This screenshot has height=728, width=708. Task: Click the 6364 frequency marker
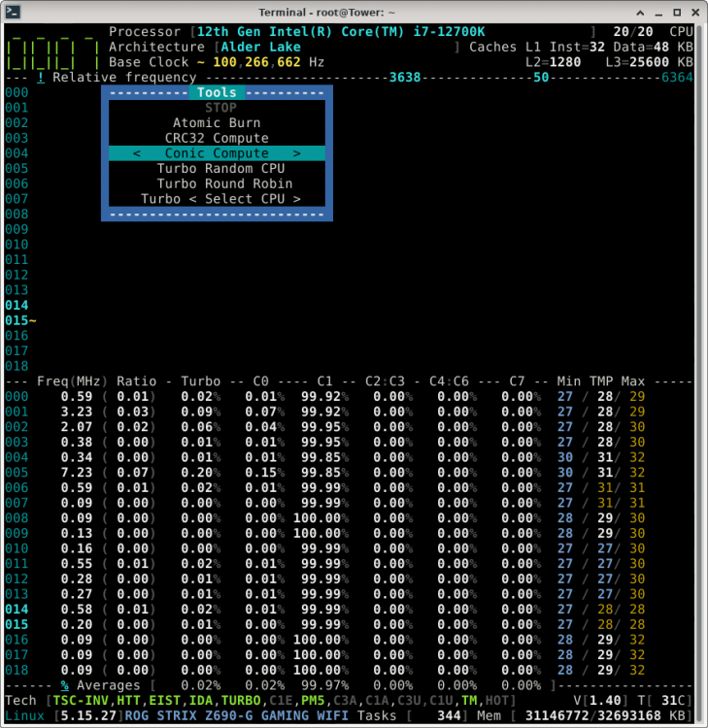tap(677, 78)
